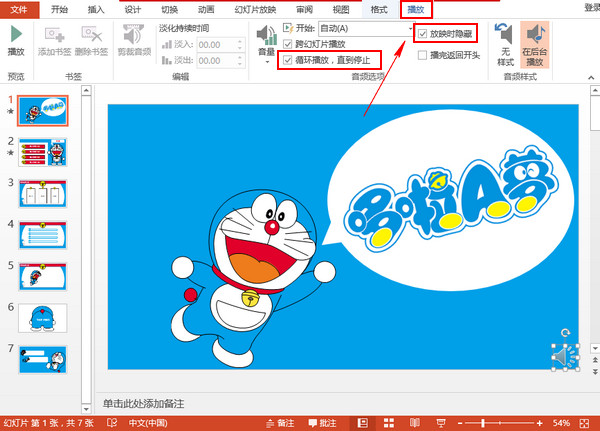
Task: Click the zoom in plus button
Action: click(540, 423)
